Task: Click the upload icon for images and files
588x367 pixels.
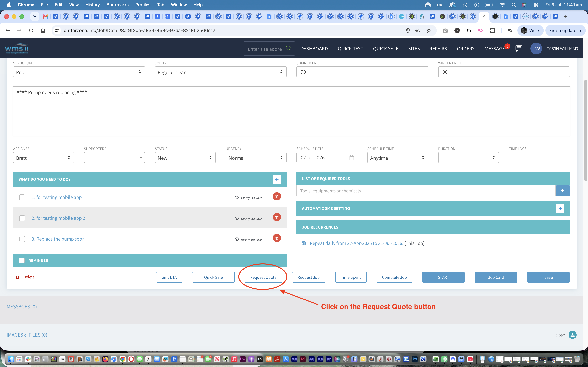Action: (572, 335)
